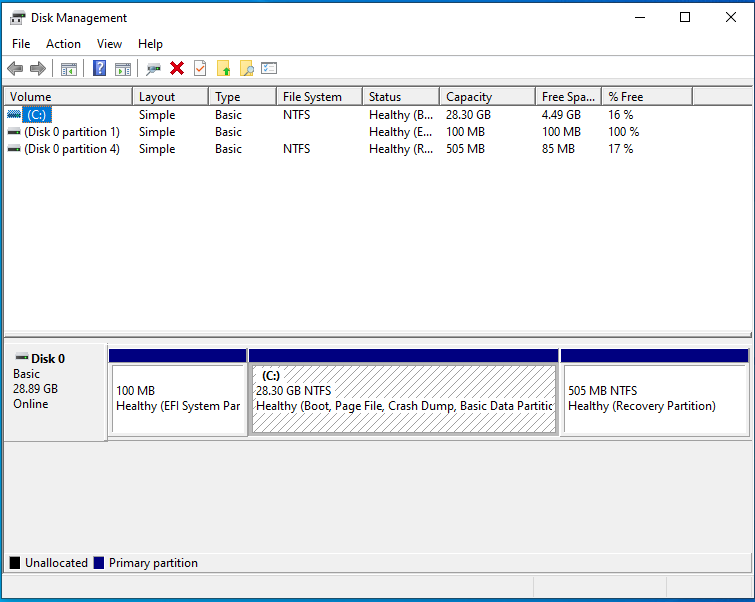Sort by the Layout column header
The width and height of the screenshot is (755, 602).
point(170,97)
